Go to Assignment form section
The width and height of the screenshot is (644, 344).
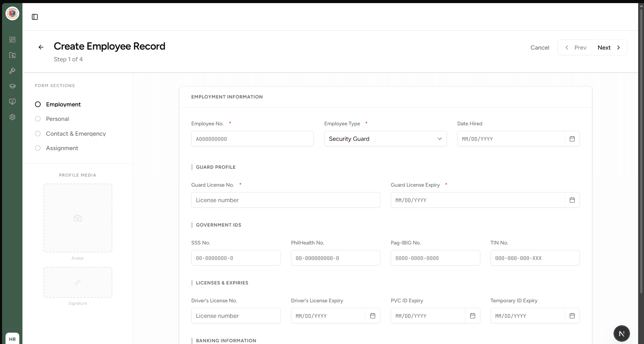click(x=62, y=148)
